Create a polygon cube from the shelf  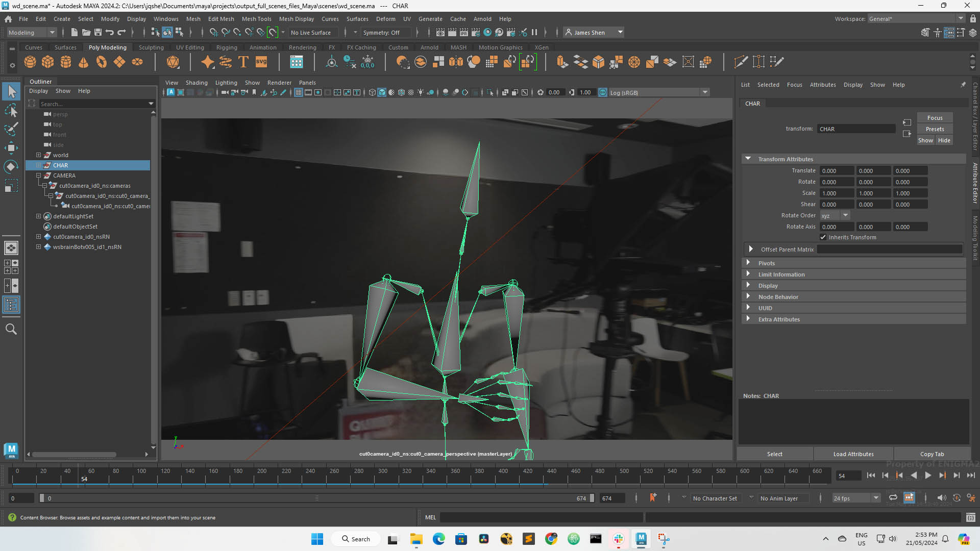48,62
